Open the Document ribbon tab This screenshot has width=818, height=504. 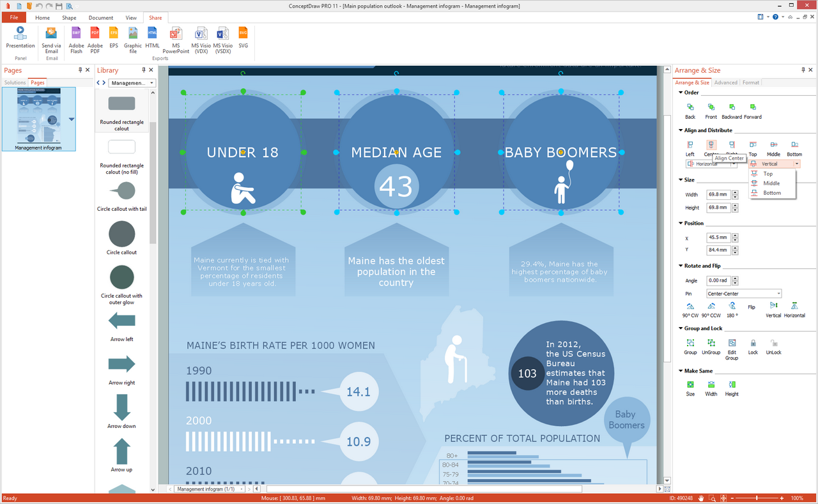coord(101,18)
